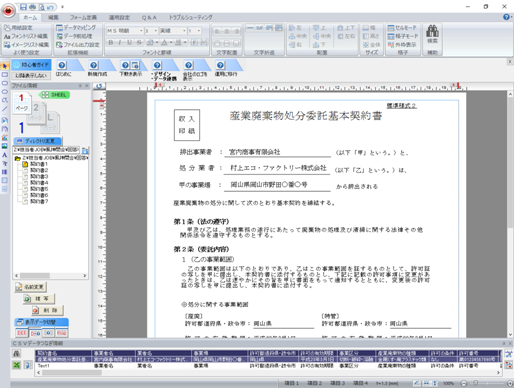Viewport: 514px width, 388px height.
Task: Select the text A tool in left toolbar
Action: tap(5, 155)
